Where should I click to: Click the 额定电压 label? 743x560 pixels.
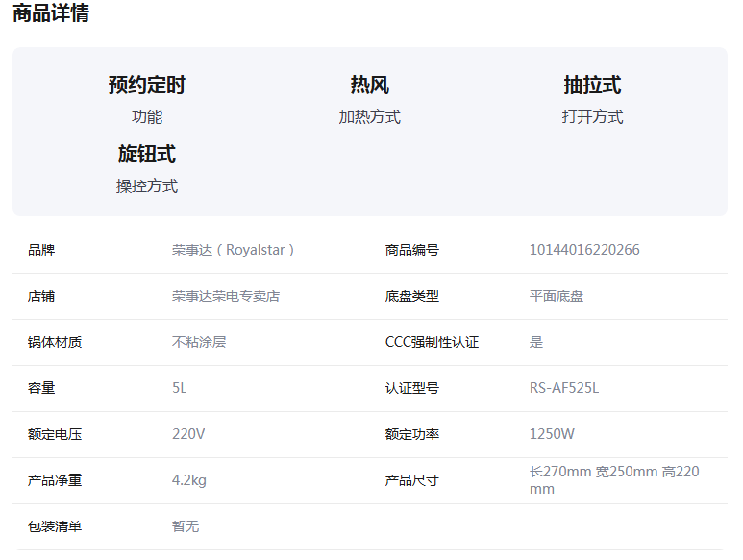(55, 434)
